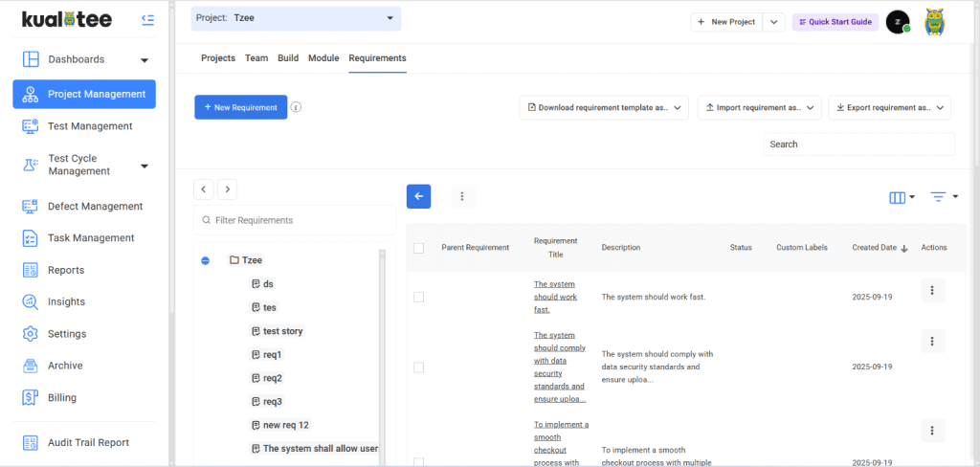Click the info icon beside New Requirement

tap(296, 108)
